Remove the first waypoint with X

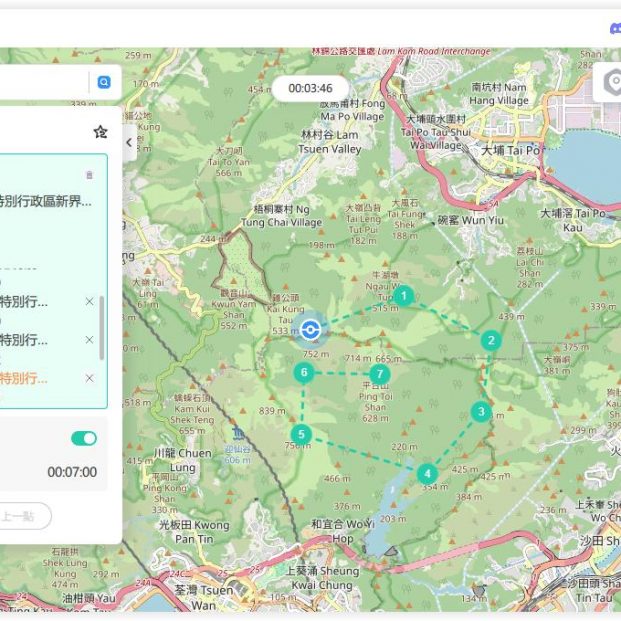click(89, 301)
